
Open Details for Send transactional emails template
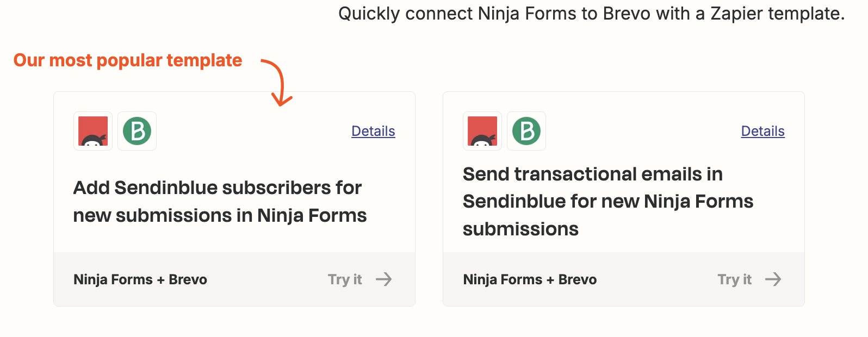point(762,131)
